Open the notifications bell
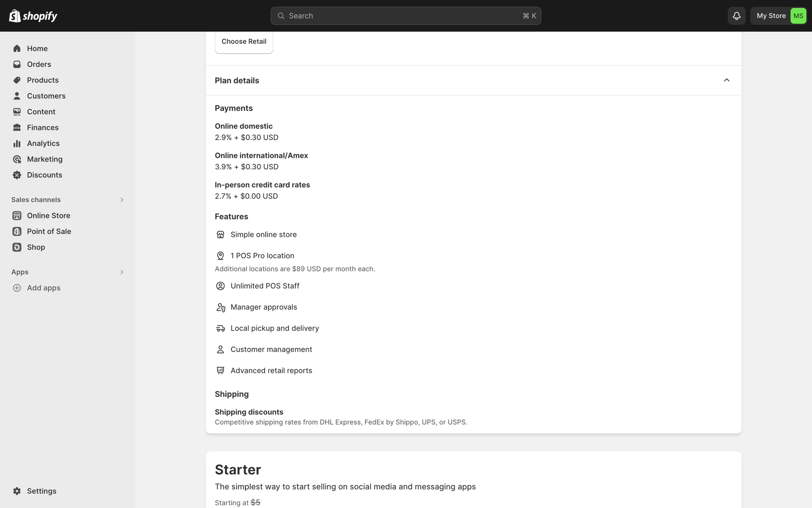Screen dimensions: 812x508 (736, 16)
